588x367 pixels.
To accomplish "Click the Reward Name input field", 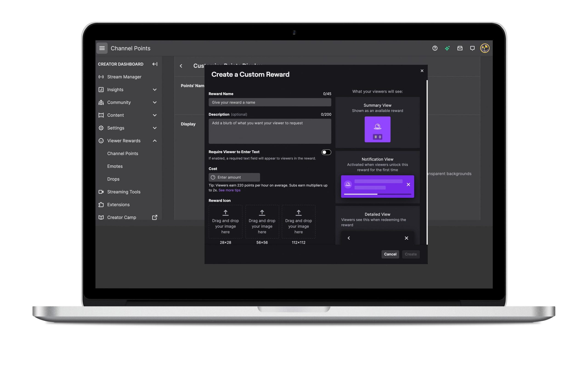I will click(x=270, y=102).
